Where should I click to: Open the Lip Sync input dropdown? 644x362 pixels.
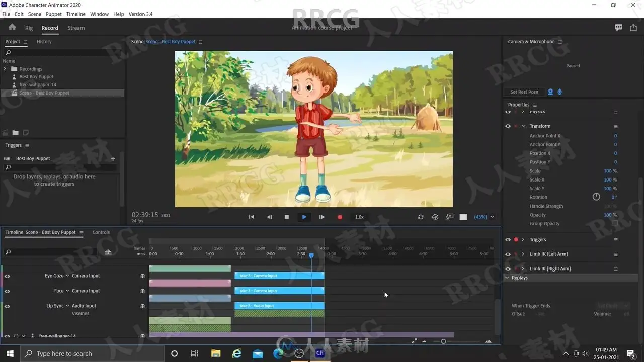tap(67, 306)
